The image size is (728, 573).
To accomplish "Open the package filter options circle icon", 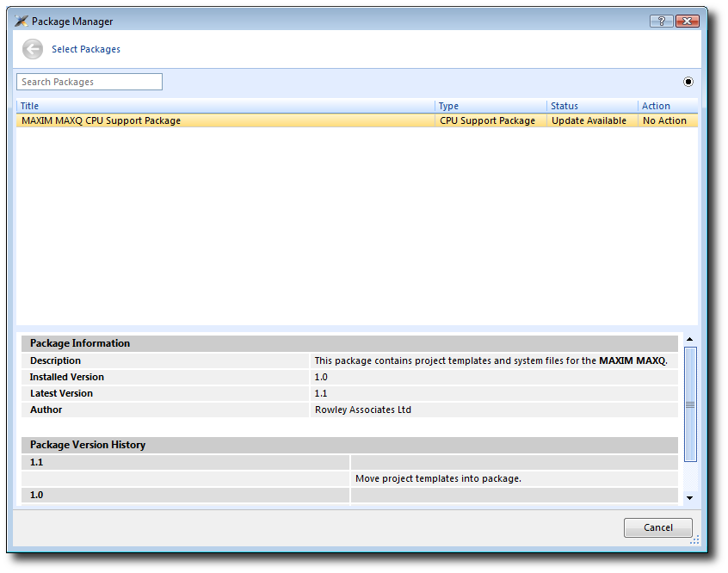I will coord(688,82).
